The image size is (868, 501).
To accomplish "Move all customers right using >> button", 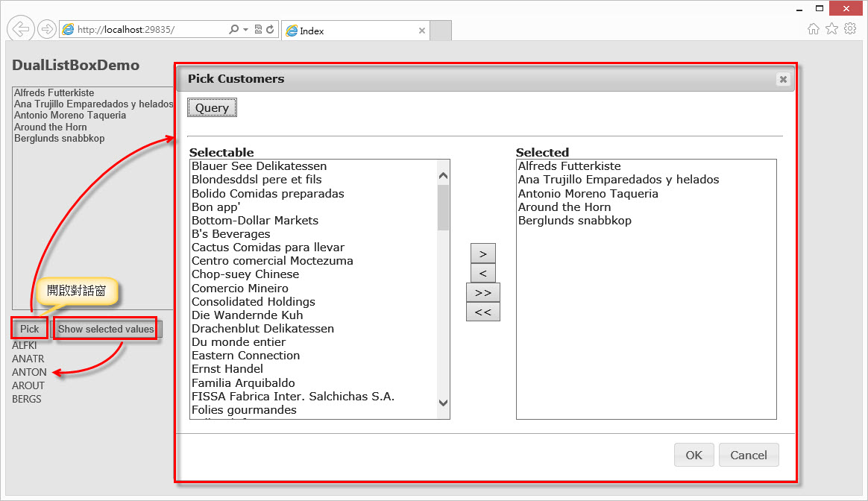I will pyautogui.click(x=482, y=292).
